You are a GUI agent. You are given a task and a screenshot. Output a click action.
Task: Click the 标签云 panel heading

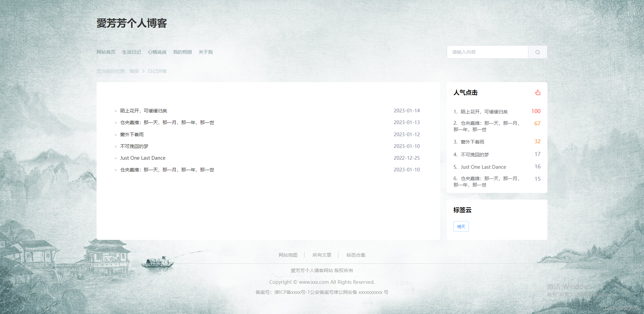(463, 210)
